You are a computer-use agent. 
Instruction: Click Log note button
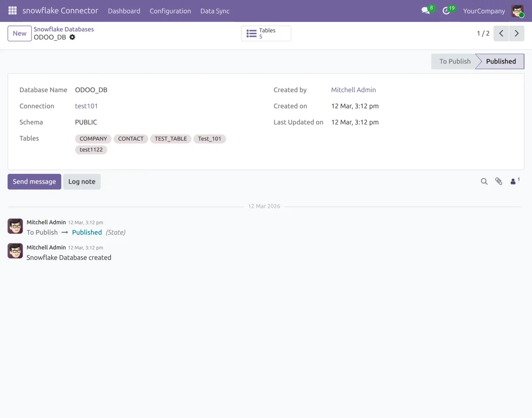82,181
